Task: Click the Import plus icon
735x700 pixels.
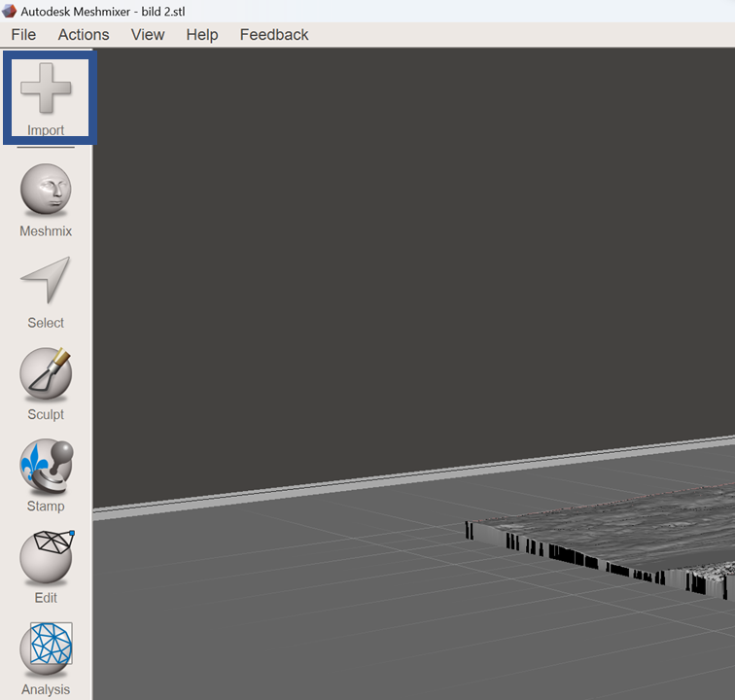Action: [46, 89]
